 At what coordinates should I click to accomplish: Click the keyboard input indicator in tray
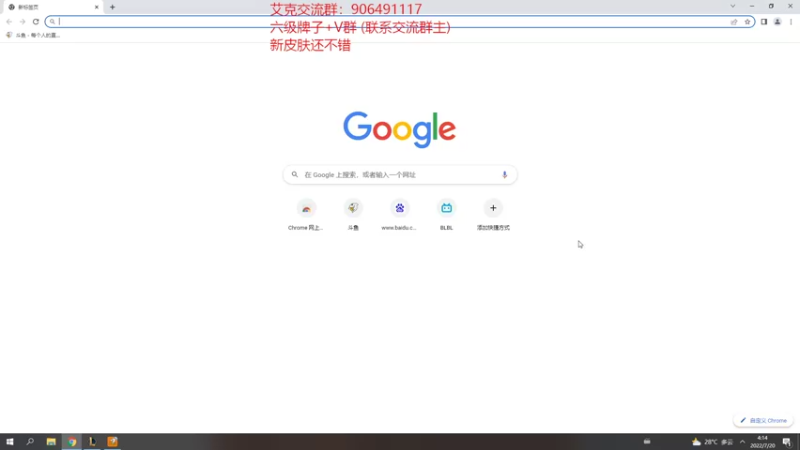point(647,442)
